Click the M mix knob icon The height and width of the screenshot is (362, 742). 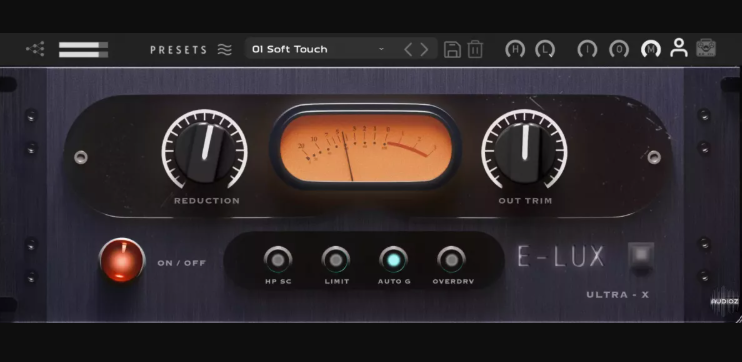click(x=651, y=49)
